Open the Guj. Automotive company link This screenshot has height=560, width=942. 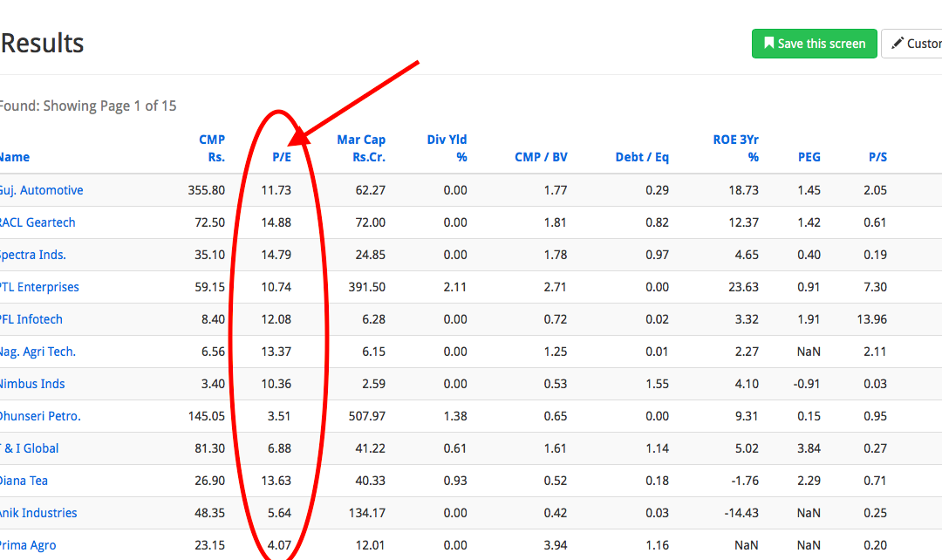[x=41, y=190]
